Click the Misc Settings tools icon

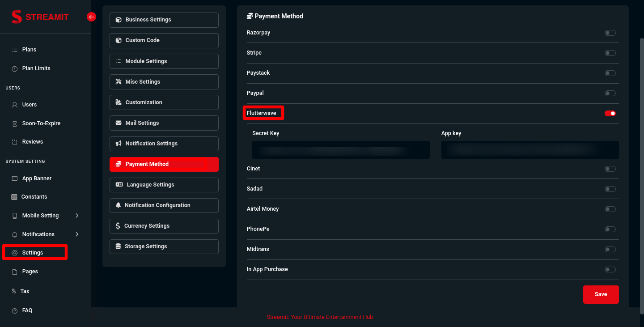[x=119, y=82]
